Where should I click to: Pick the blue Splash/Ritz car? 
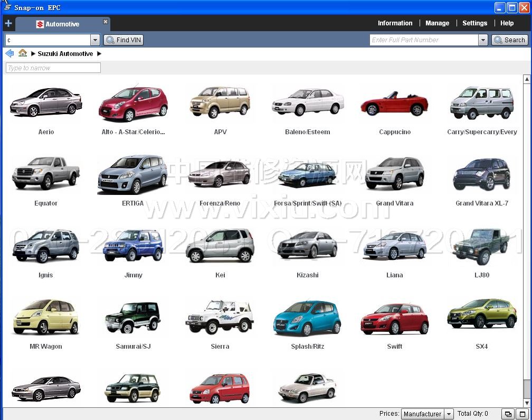point(307,318)
